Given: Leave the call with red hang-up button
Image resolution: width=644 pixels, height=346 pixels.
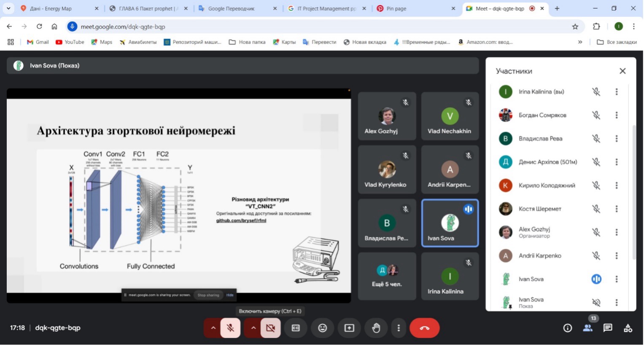Looking at the screenshot, I should click(425, 328).
